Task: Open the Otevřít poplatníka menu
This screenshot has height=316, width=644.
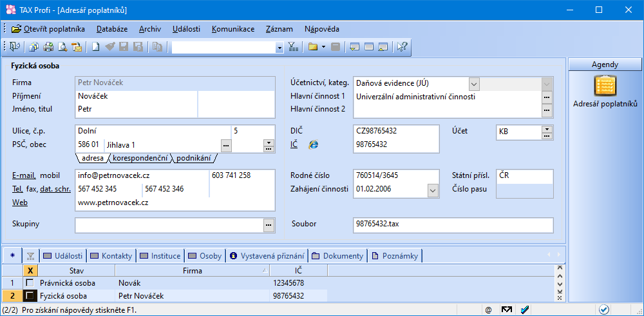Action: tap(48, 29)
